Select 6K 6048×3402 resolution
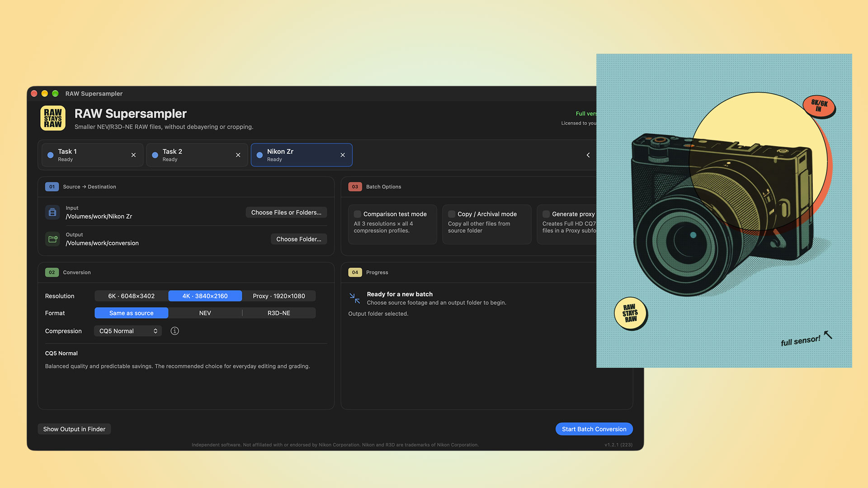Image resolution: width=868 pixels, height=488 pixels. pyautogui.click(x=132, y=296)
